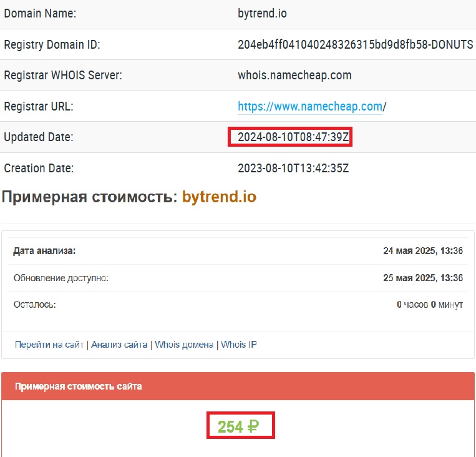Image resolution: width=476 pixels, height=457 pixels.
Task: Open the "Whois IP" link
Action: tap(239, 345)
